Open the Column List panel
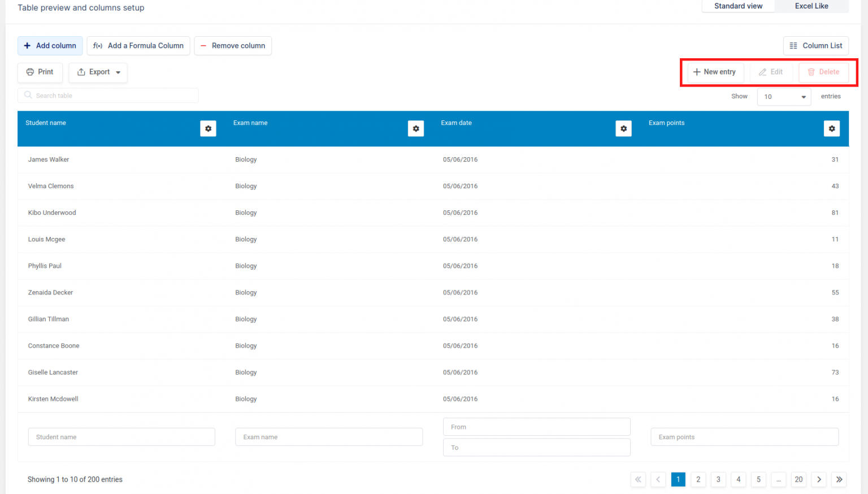Viewport: 868px width, 494px height. tap(815, 46)
